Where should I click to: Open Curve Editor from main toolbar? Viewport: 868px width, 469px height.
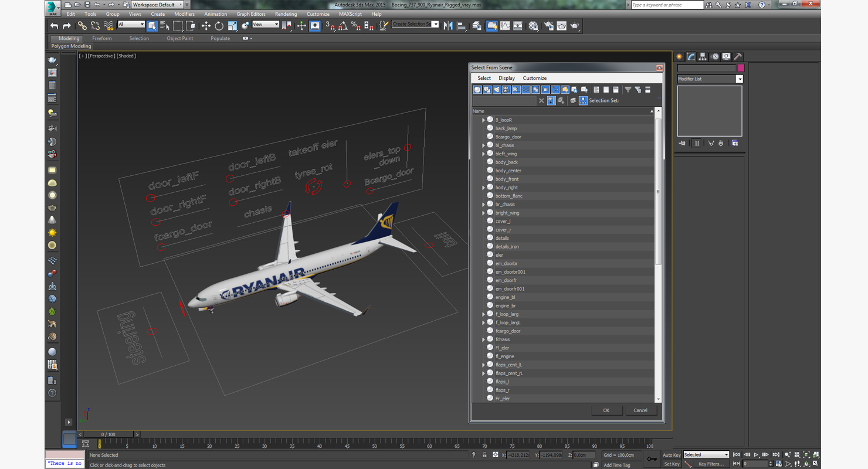[505, 26]
